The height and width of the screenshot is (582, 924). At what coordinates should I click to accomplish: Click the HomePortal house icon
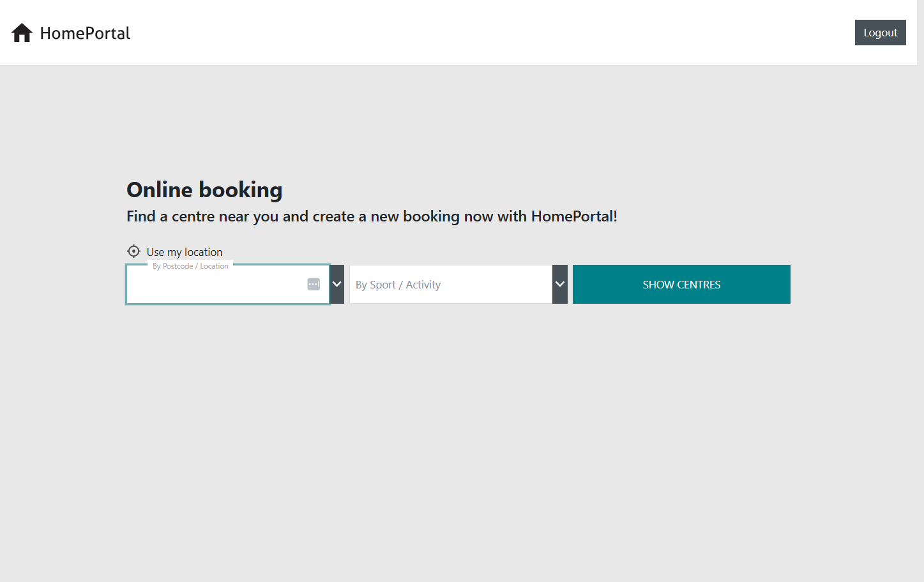[22, 33]
